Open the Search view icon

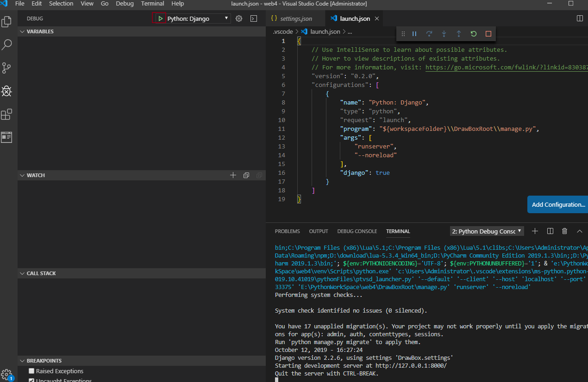click(x=6, y=45)
